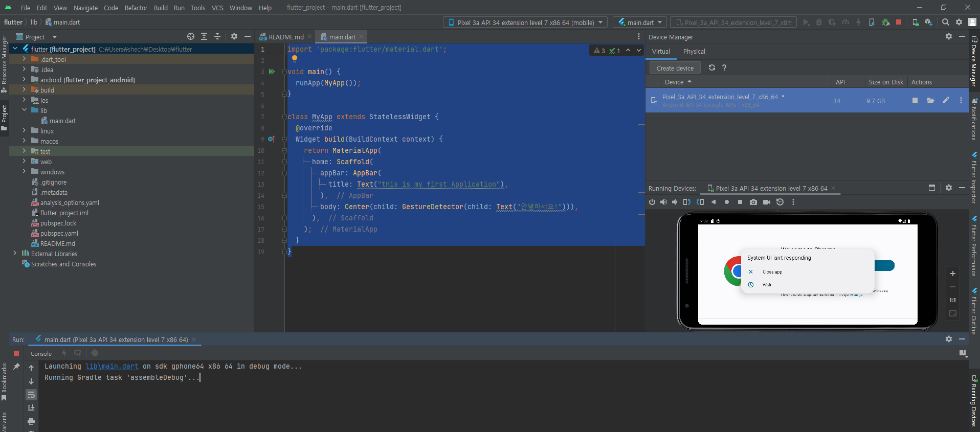The image size is (980, 432).
Task: Toggle pin tab in Run panel
Action: tap(16, 367)
